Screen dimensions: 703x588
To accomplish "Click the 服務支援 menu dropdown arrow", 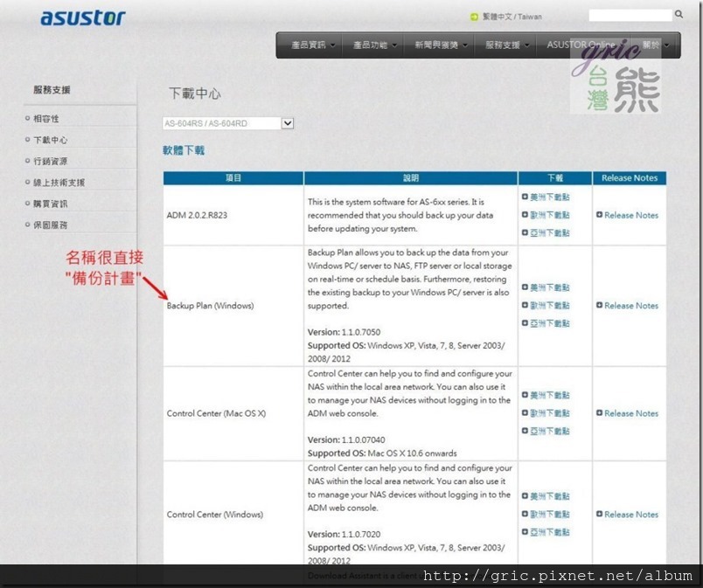I will pyautogui.click(x=526, y=45).
